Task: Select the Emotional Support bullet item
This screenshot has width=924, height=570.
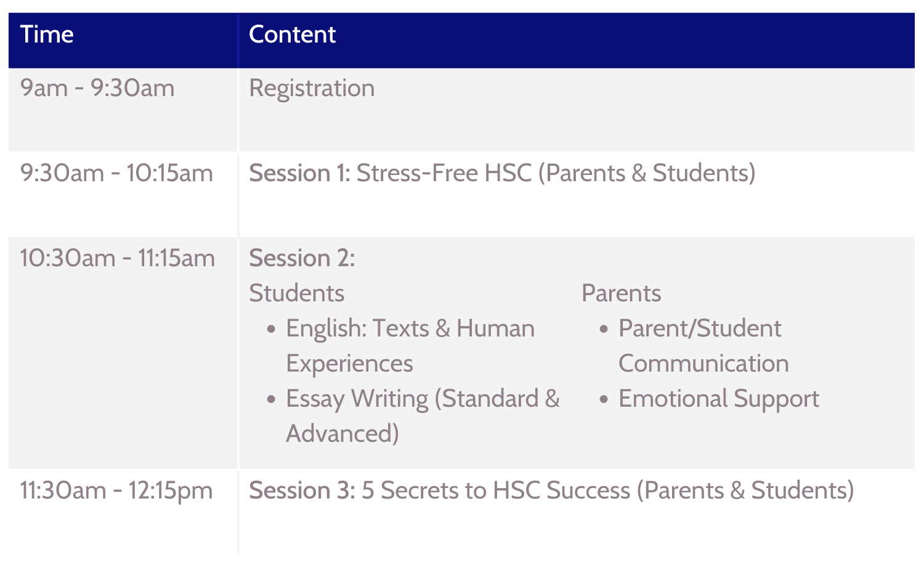Action: pos(709,399)
